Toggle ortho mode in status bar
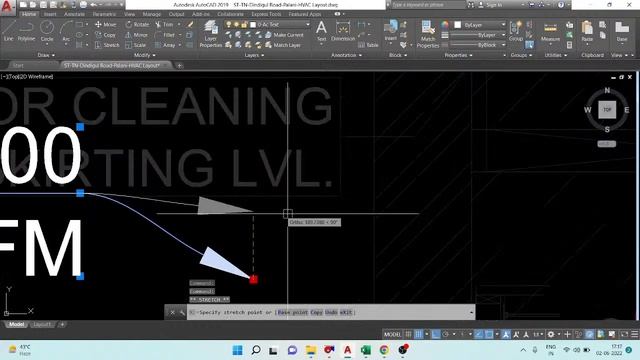Viewport: 640px width, 360px height. [436, 334]
